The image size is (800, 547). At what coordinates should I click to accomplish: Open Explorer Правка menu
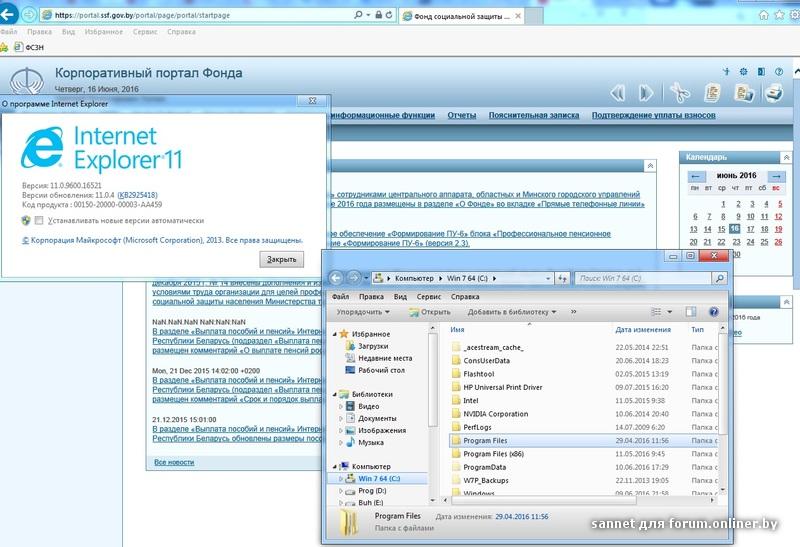pos(371,296)
